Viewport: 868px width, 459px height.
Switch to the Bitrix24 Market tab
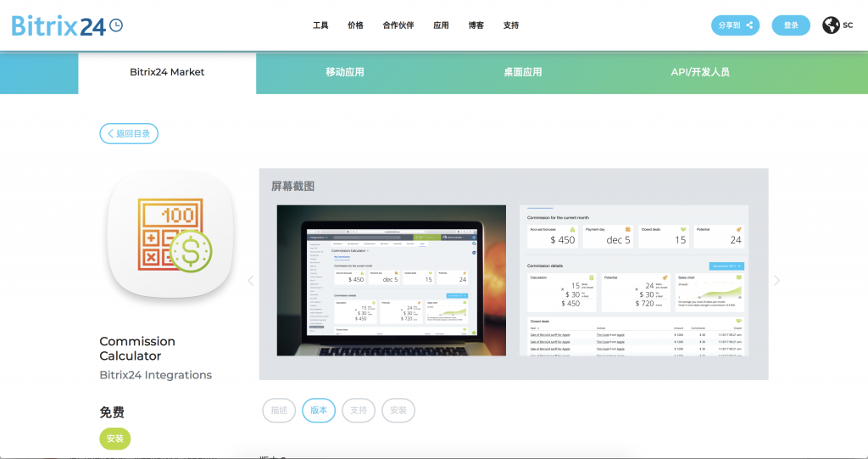(167, 73)
